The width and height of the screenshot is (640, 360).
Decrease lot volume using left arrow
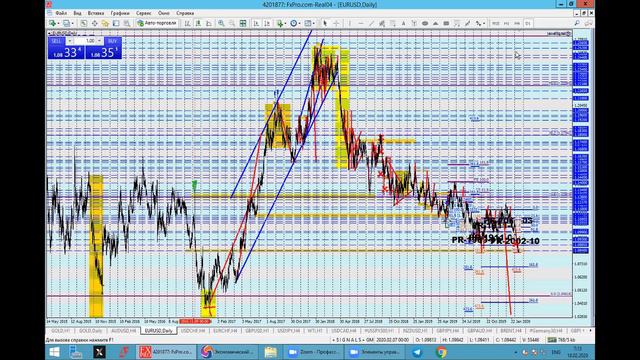69,41
